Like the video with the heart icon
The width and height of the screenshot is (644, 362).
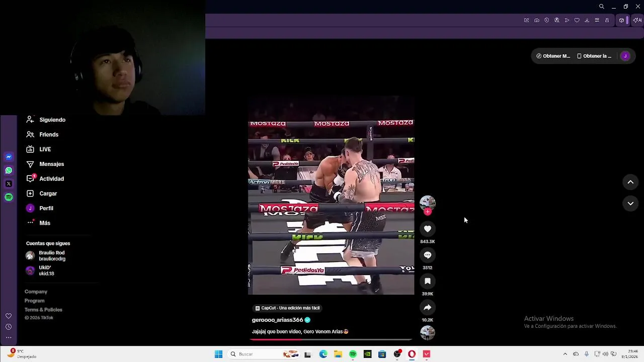coord(428,229)
